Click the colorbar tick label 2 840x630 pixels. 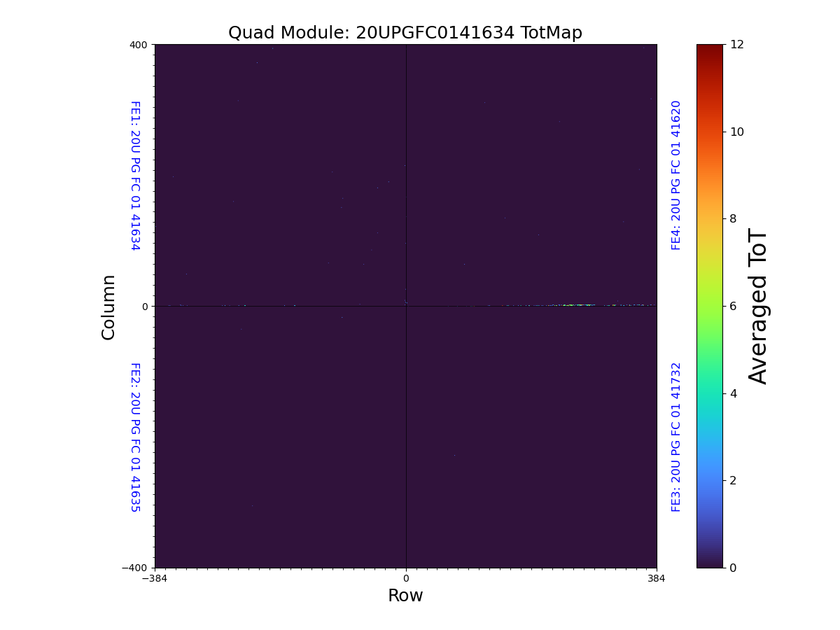(x=733, y=480)
